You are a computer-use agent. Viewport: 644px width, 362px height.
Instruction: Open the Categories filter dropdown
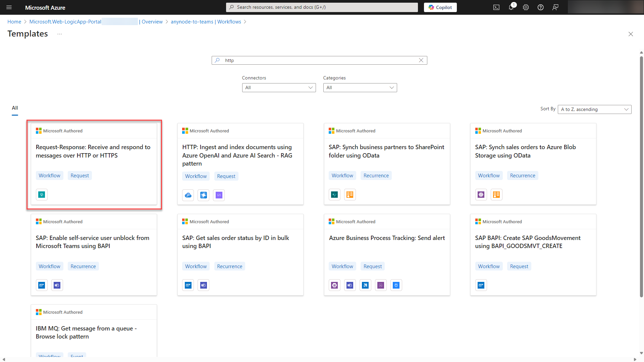[x=360, y=87]
